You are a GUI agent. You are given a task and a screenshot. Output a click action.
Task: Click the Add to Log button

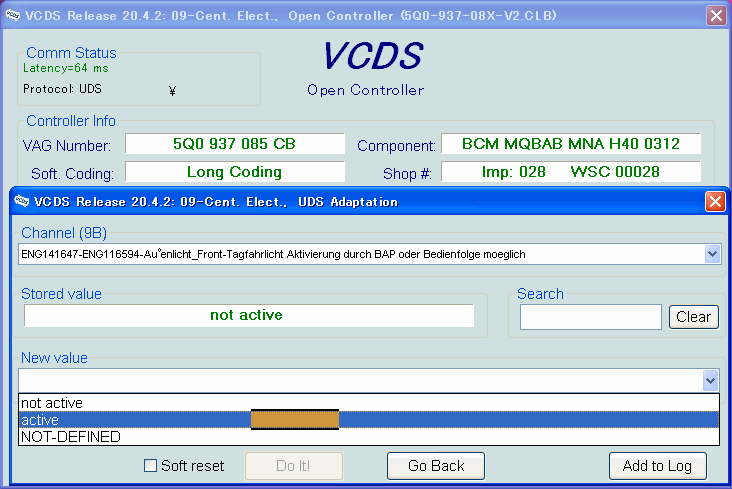tap(657, 466)
